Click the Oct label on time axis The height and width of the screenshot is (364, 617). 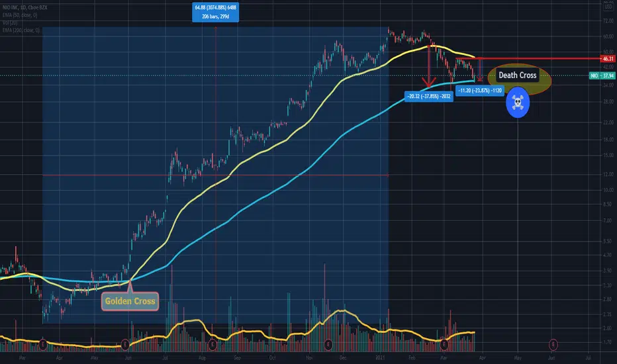pos(272,358)
